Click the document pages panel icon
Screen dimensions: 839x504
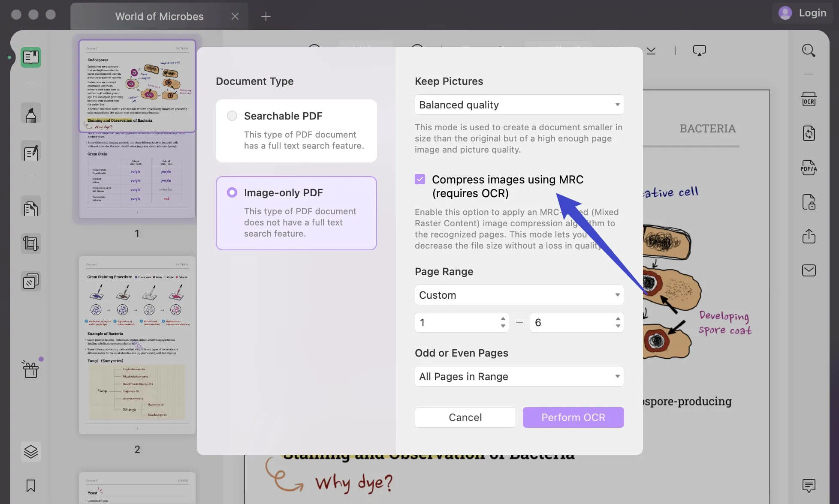pos(30,56)
